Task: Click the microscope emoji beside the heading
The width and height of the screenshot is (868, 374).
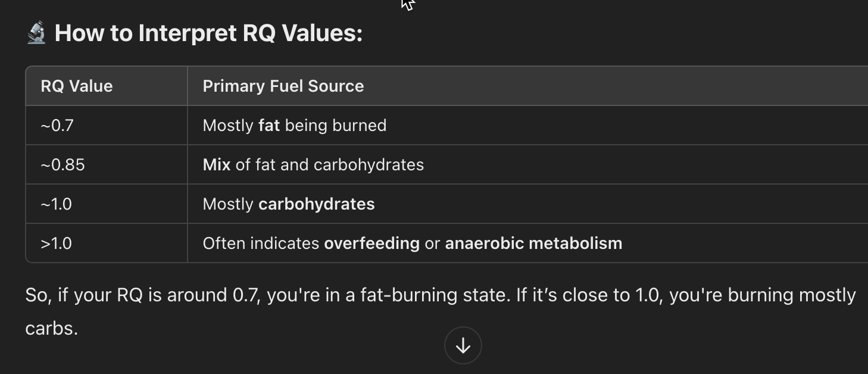Action: (x=36, y=33)
